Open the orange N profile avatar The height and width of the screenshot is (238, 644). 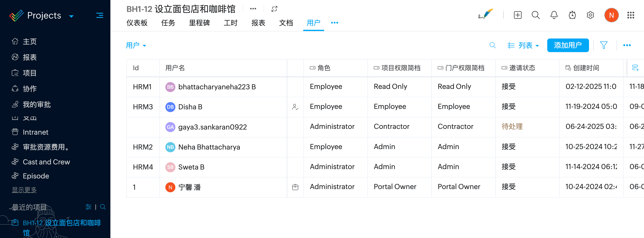click(x=611, y=15)
